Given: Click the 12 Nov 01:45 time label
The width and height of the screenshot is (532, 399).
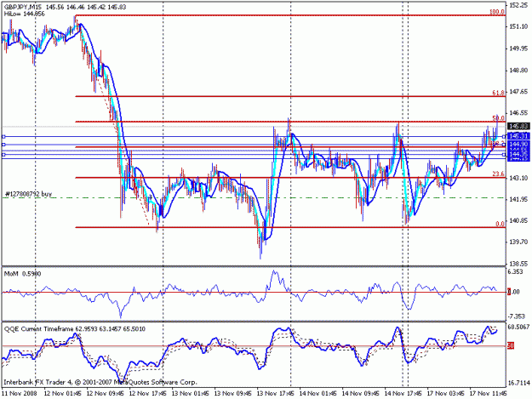Looking at the screenshot, I should 63,394.
